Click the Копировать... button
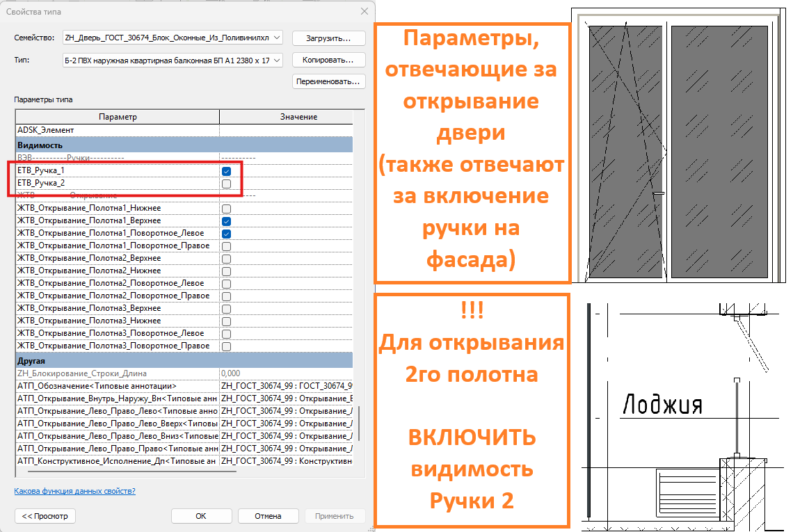This screenshot has height=532, width=793. pos(329,60)
